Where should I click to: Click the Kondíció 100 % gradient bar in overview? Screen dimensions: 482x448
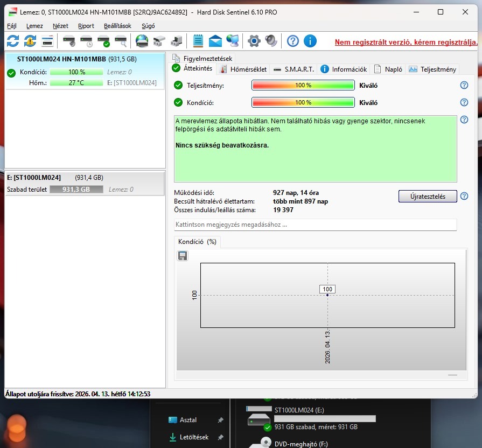(x=303, y=102)
